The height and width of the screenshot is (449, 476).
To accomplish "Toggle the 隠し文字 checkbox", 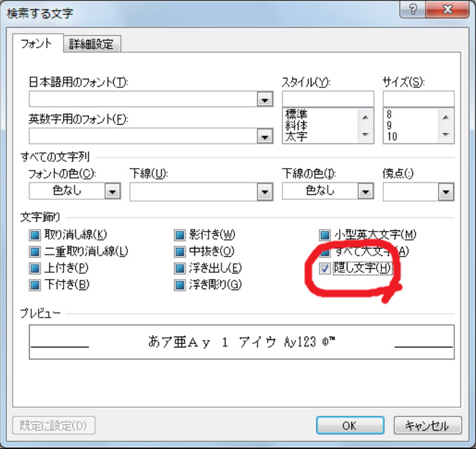I will [325, 268].
